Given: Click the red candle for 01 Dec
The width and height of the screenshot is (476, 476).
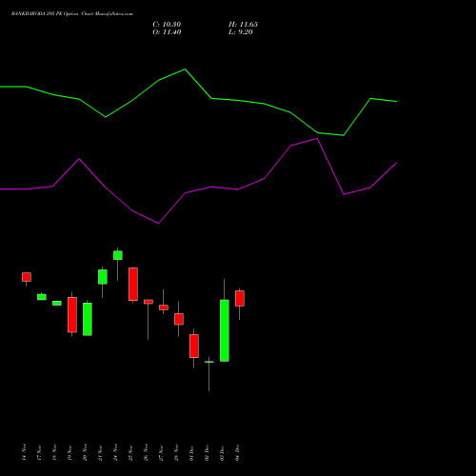Looking at the screenshot, I should tap(194, 346).
